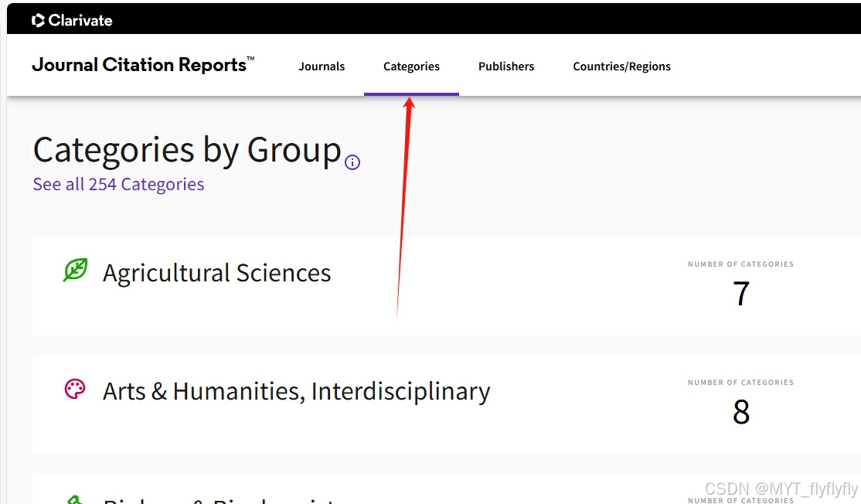This screenshot has width=861, height=504.
Task: Open the Publishers tab
Action: tap(505, 66)
